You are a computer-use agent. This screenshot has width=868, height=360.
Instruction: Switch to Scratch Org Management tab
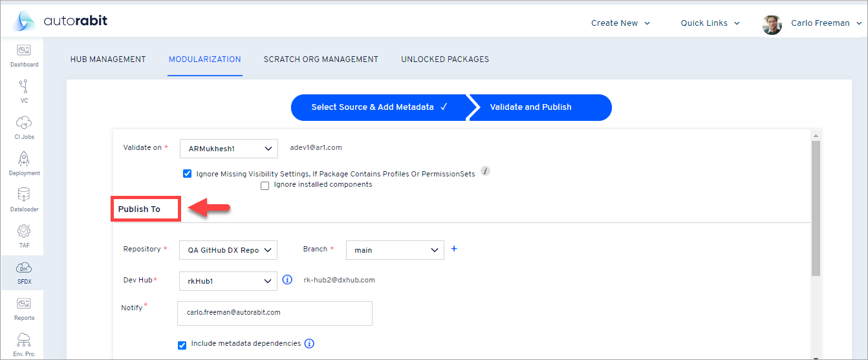tap(321, 59)
